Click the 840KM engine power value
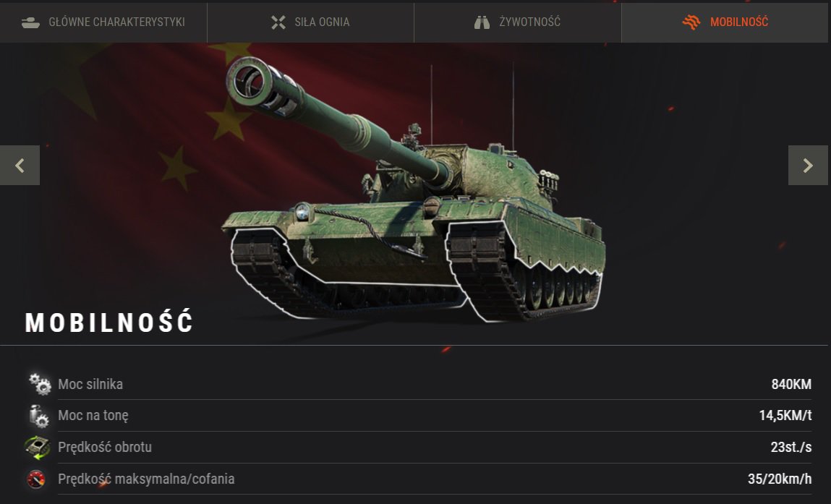831x504 pixels. point(791,384)
